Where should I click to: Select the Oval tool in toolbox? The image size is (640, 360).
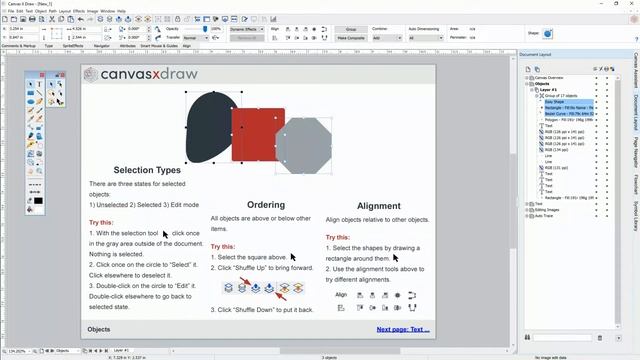pos(31,102)
